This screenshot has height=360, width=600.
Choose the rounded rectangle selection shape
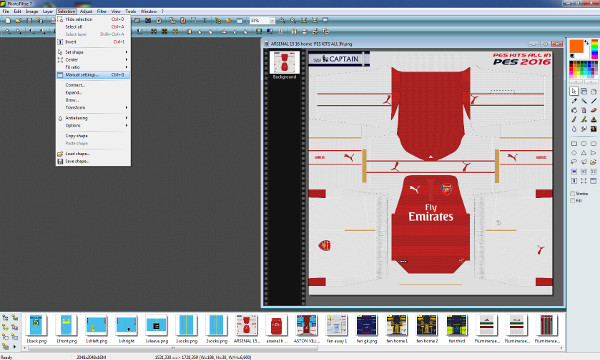(593, 143)
